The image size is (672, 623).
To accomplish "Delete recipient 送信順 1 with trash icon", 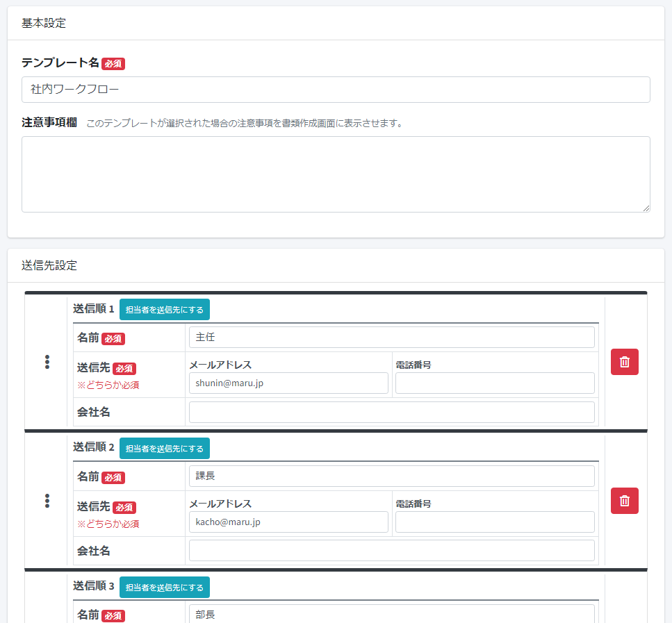I will pos(625,362).
